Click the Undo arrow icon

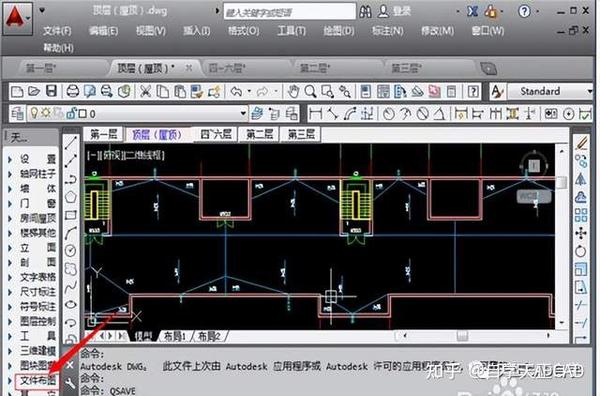pyautogui.click(x=236, y=91)
